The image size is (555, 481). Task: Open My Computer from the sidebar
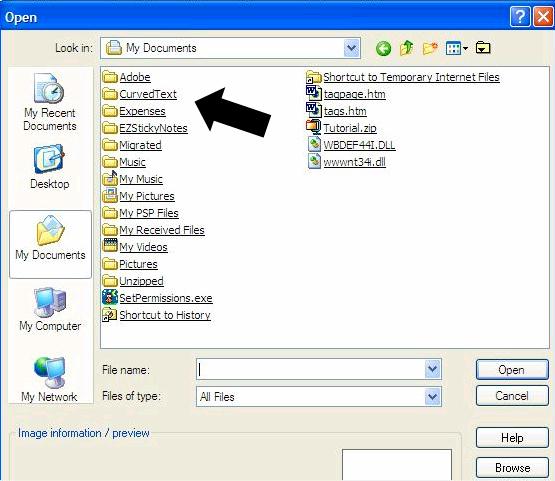(x=50, y=310)
